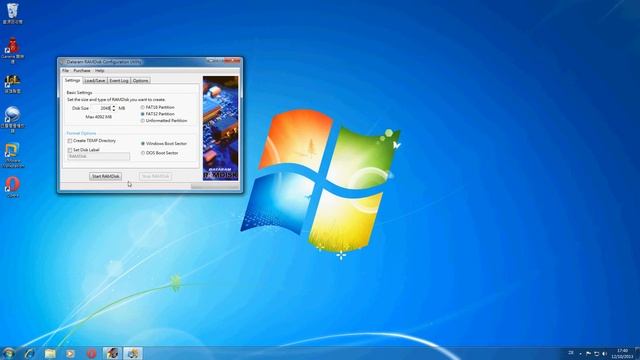The image size is (640, 360).
Task: Open the red Opera desktop shortcut
Action: [x=12, y=186]
